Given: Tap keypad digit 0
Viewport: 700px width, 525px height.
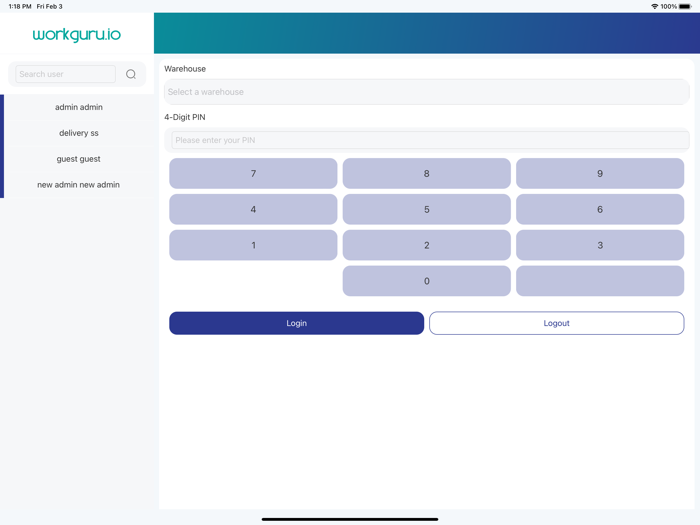Looking at the screenshot, I should point(427,281).
